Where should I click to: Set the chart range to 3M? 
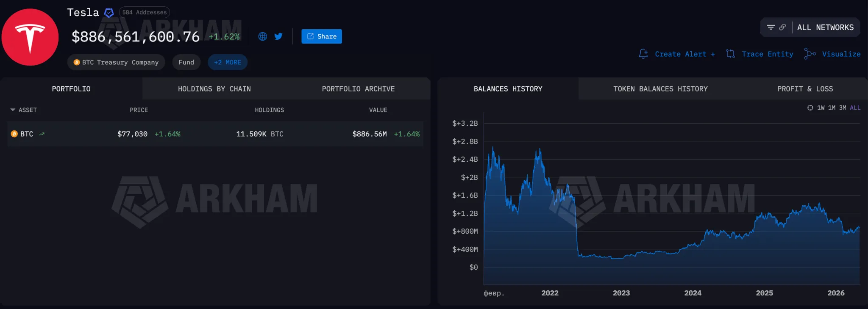click(x=843, y=108)
